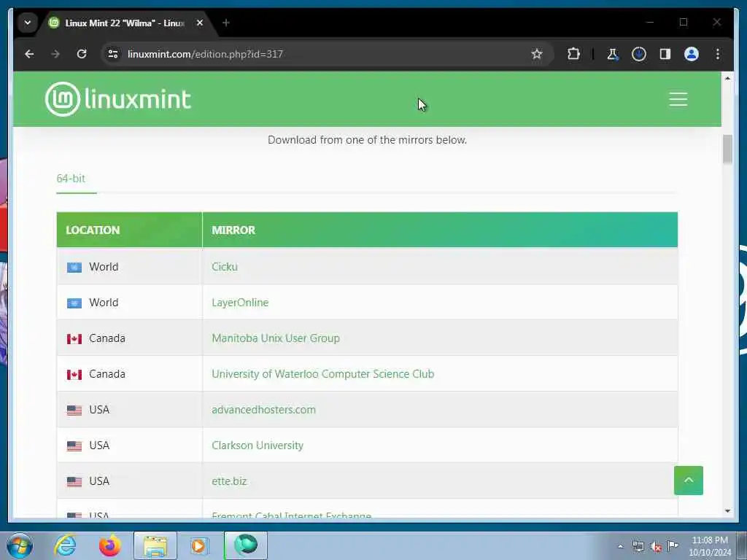The width and height of the screenshot is (747, 560).
Task: Launch Firefox from the taskbar
Action: coord(109,545)
